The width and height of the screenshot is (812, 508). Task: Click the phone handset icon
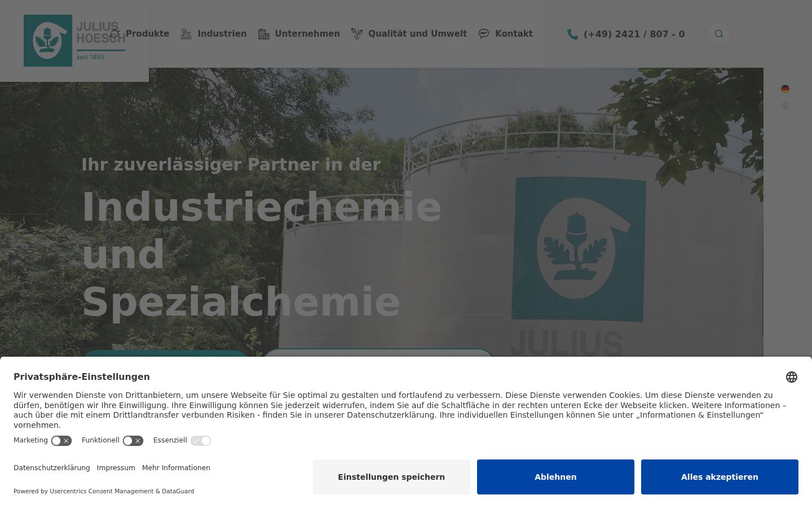[x=572, y=34]
